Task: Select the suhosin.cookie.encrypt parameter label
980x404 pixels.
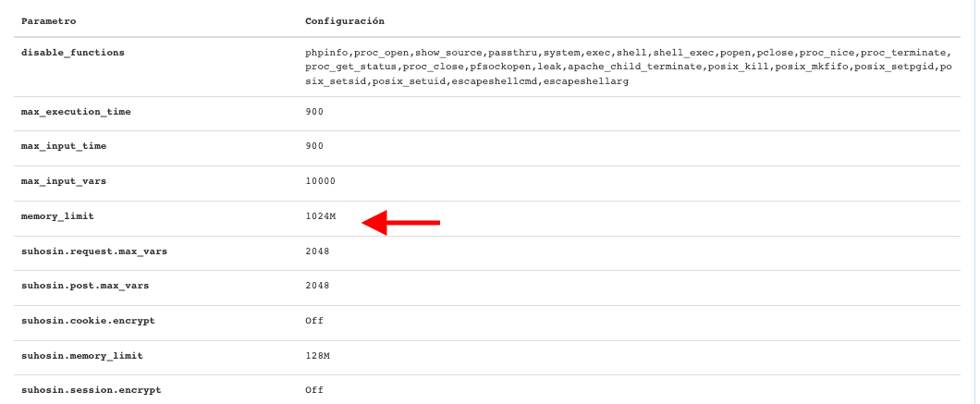Action: pos(88,321)
